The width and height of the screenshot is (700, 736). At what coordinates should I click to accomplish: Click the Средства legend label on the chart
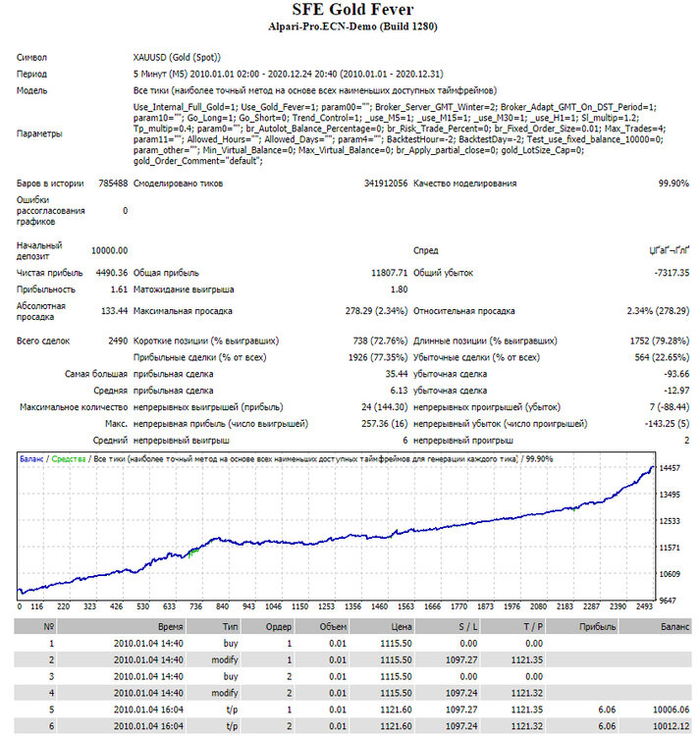pos(69,459)
